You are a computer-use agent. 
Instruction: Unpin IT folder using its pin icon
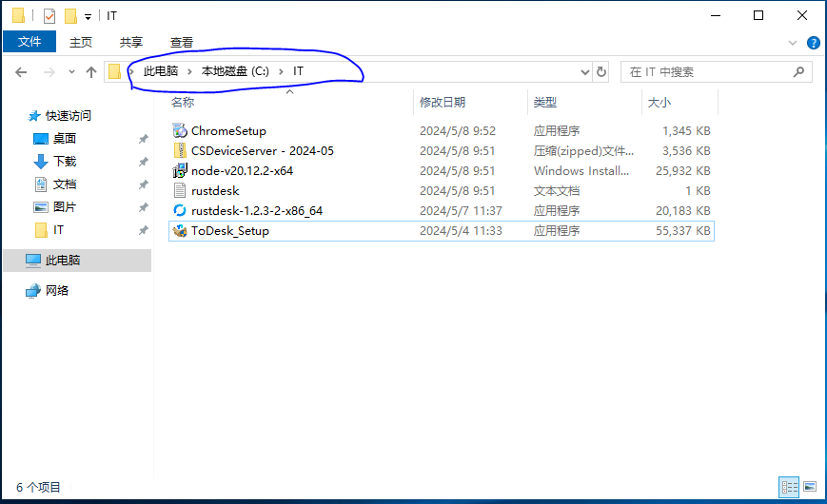point(143,230)
